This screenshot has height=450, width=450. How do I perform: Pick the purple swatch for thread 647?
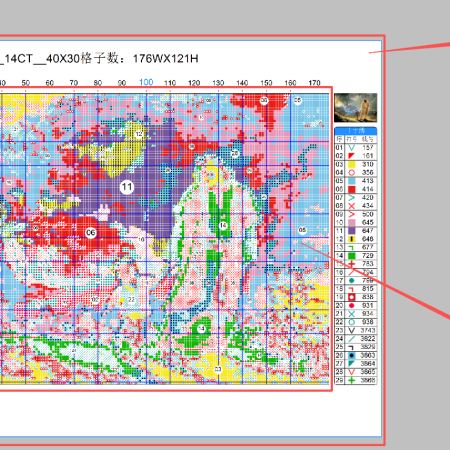pos(351,231)
